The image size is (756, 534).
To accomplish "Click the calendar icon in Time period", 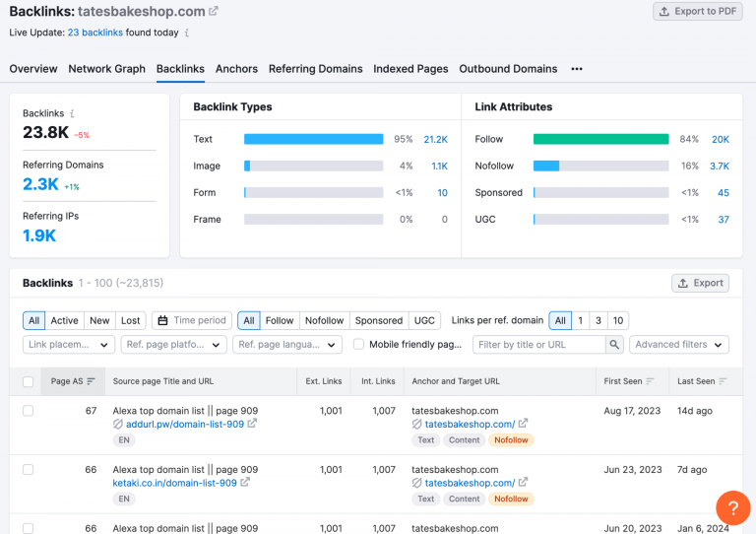I will [163, 320].
